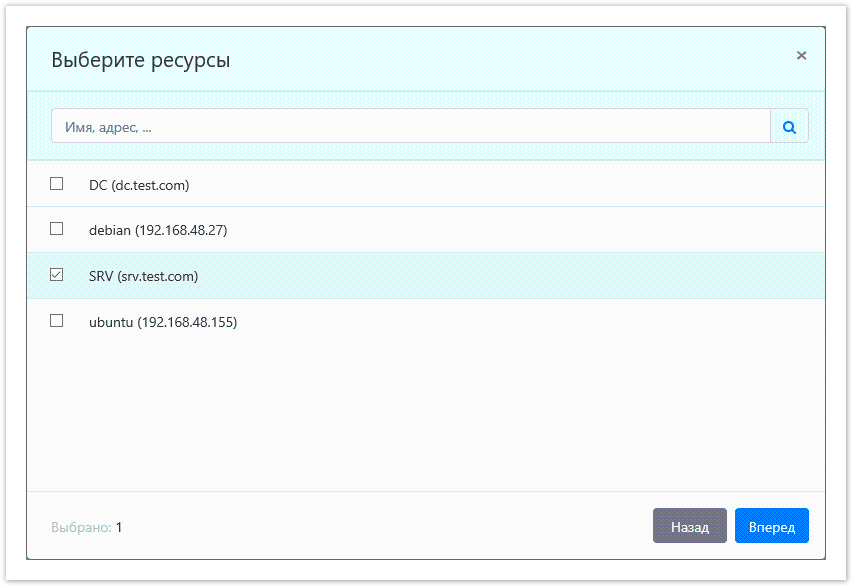
Task: Click the debian (192.168.48.27) label text
Action: [x=158, y=230]
